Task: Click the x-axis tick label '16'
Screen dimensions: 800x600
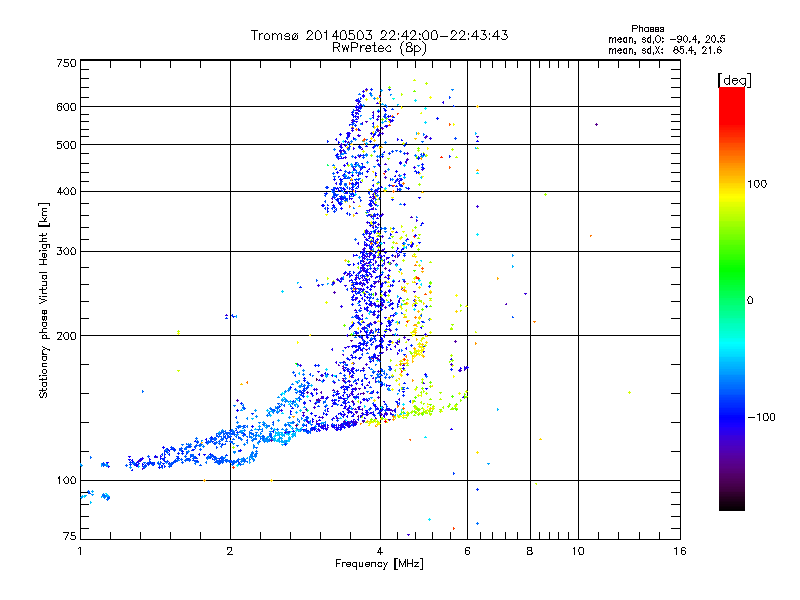Action: 680,551
